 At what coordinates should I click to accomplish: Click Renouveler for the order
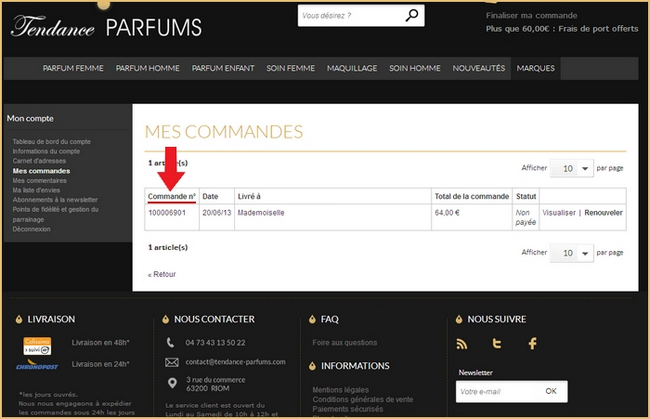[604, 213]
